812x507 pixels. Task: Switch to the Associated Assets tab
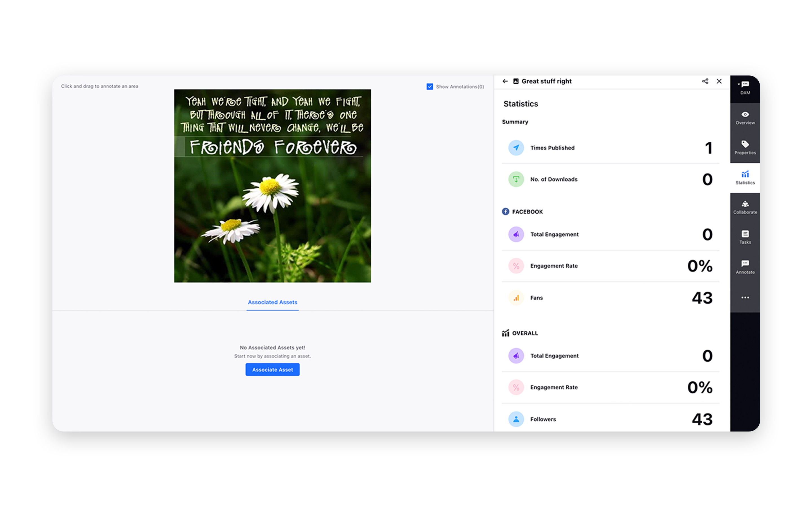coord(272,302)
